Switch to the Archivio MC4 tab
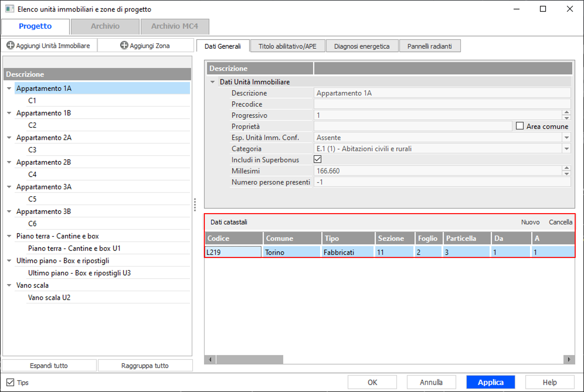The width and height of the screenshot is (584, 392). click(x=175, y=26)
